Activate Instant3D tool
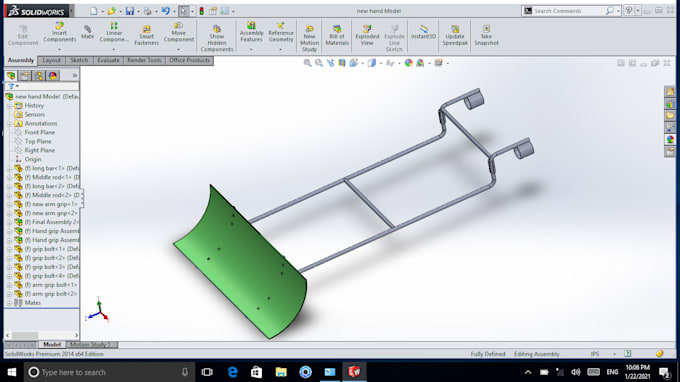The image size is (680, 382). pyautogui.click(x=423, y=32)
